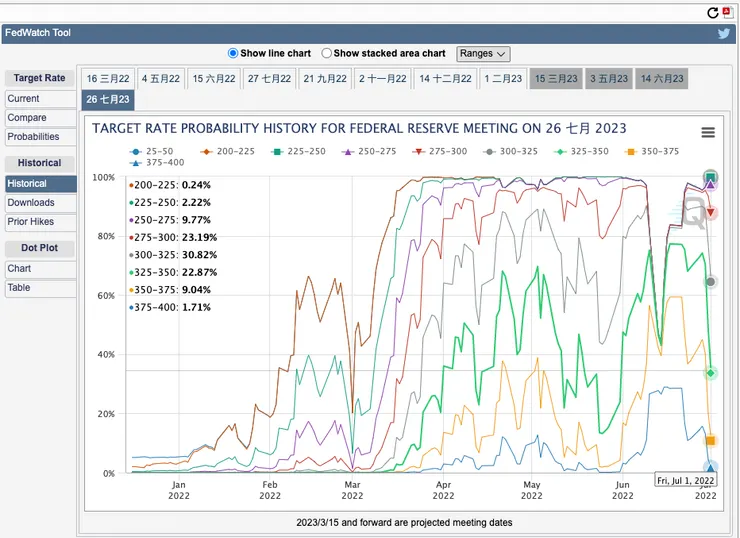The width and height of the screenshot is (740, 538).
Task: Toggle the 200-225 series in legend
Action: pos(227,151)
